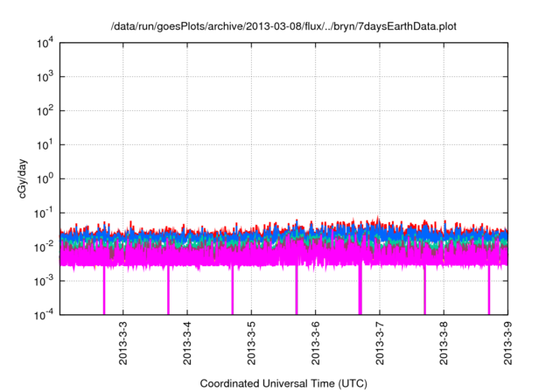Click the magenta data dropout before 2013-3-3
The image size is (560, 392).
click(104, 290)
